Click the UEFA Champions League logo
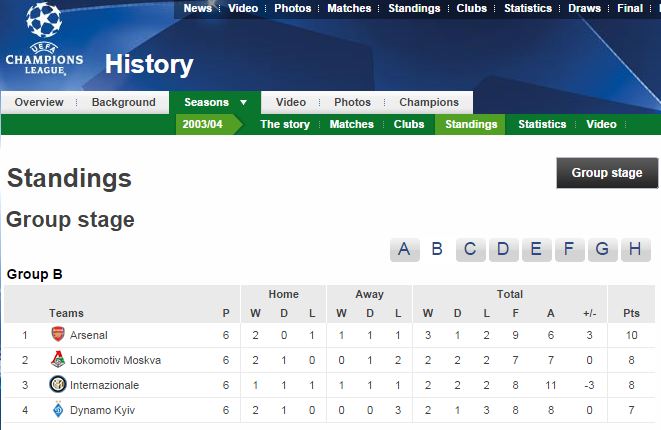 (x=44, y=39)
